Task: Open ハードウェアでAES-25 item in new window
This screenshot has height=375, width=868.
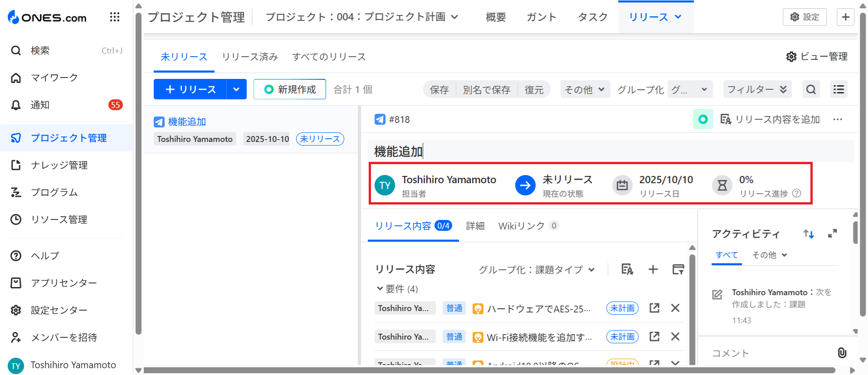Action: [654, 308]
